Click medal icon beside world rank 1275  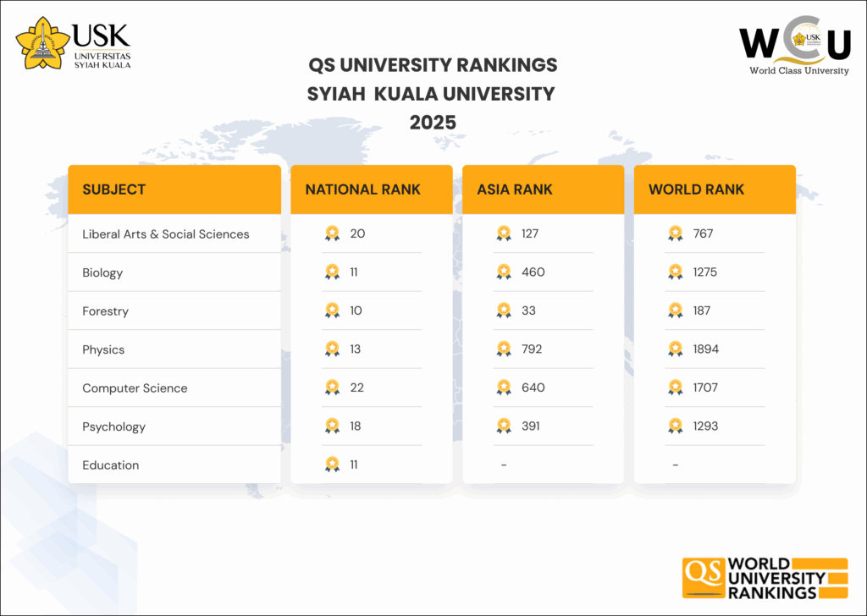(675, 272)
